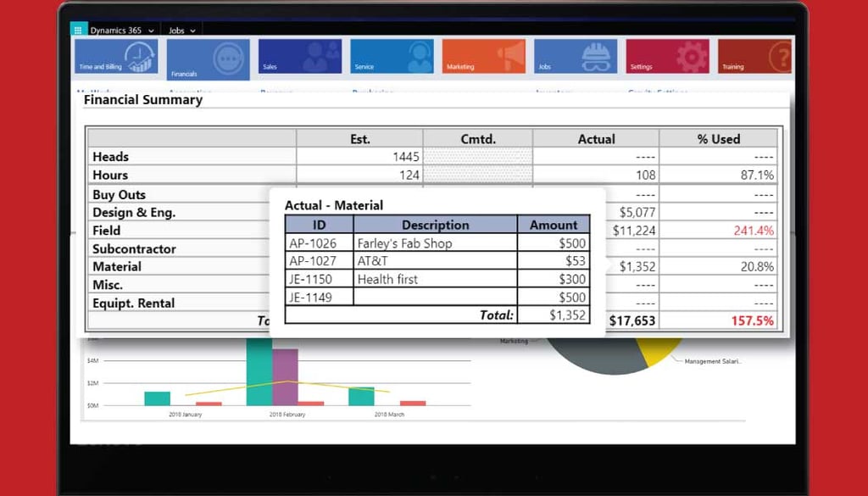
Task: Click the % Used column header
Action: 719,139
